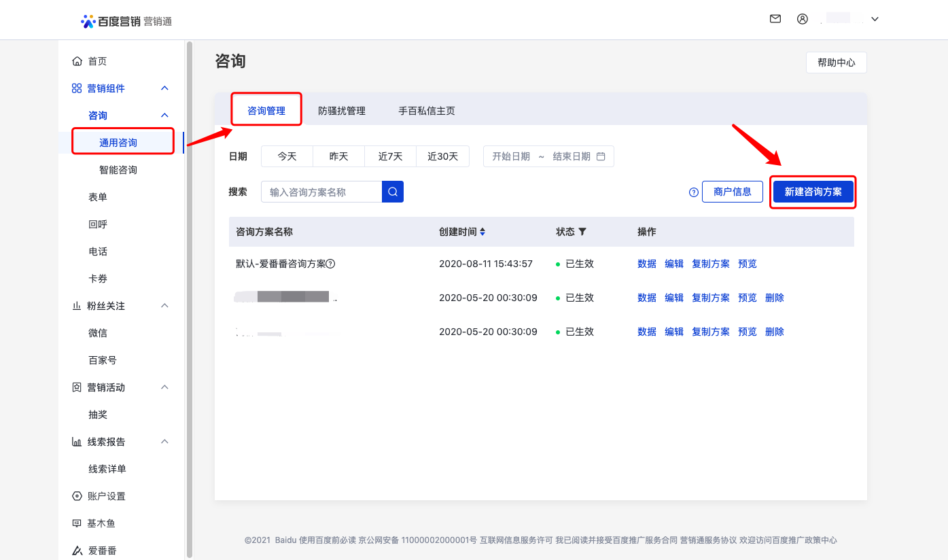The width and height of the screenshot is (948, 560).
Task: Click the 百度营销 logo
Action: pyautogui.click(x=126, y=20)
